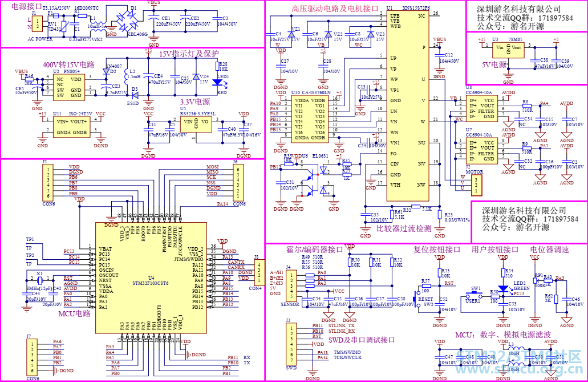
Task: Select the X1 crystal symbol
Action: tap(40, 279)
